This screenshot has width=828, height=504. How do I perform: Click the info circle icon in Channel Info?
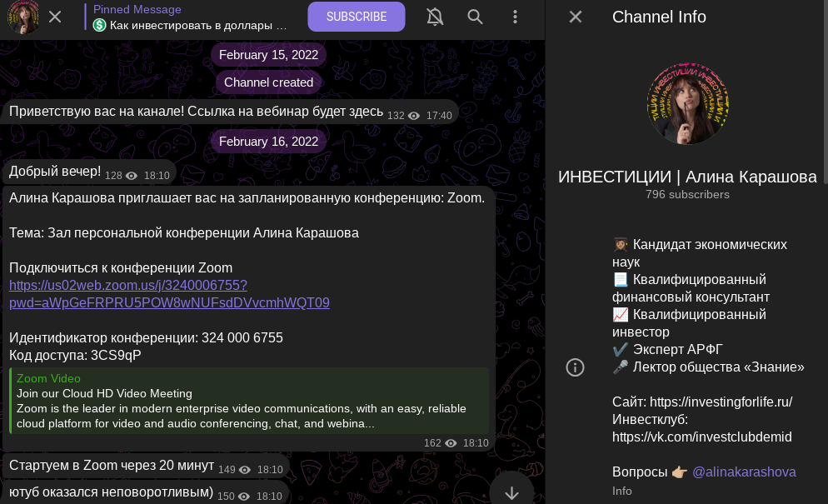click(575, 367)
